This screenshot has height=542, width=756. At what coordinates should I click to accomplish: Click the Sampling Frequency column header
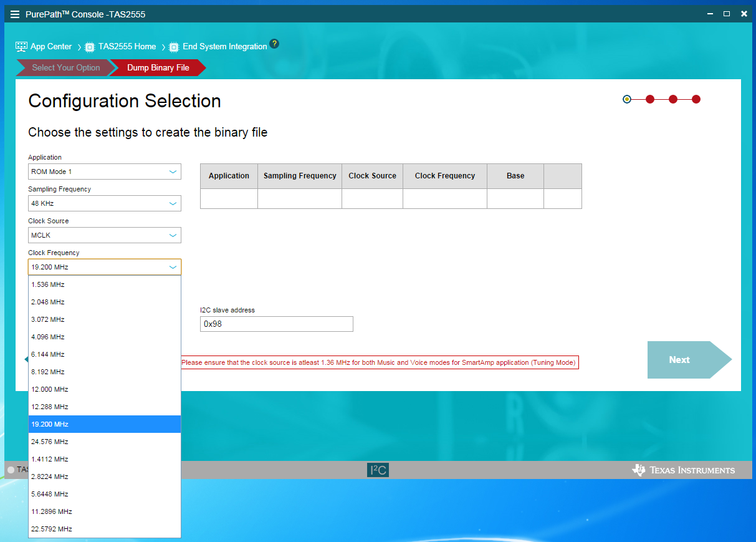[x=300, y=176]
